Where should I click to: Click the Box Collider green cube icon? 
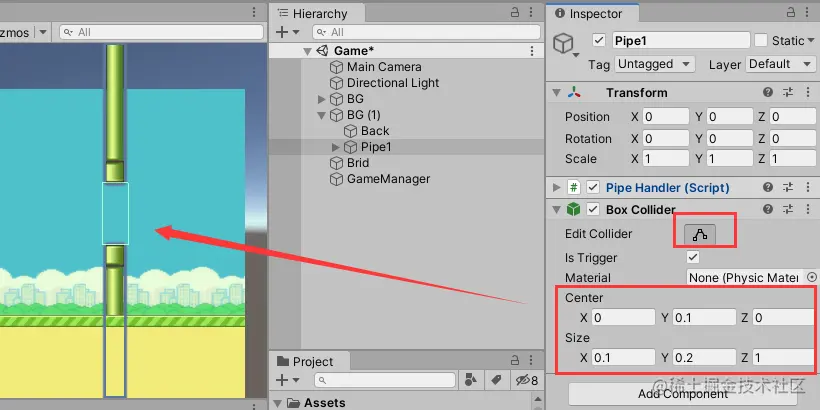coord(574,209)
